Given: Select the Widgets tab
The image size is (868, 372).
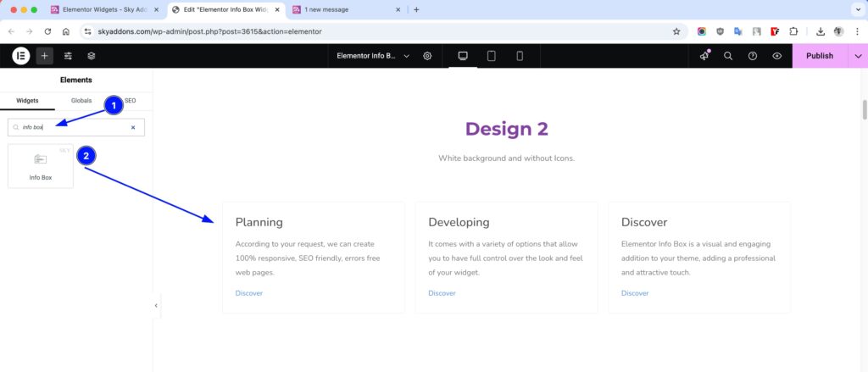Looking at the screenshot, I should point(27,101).
